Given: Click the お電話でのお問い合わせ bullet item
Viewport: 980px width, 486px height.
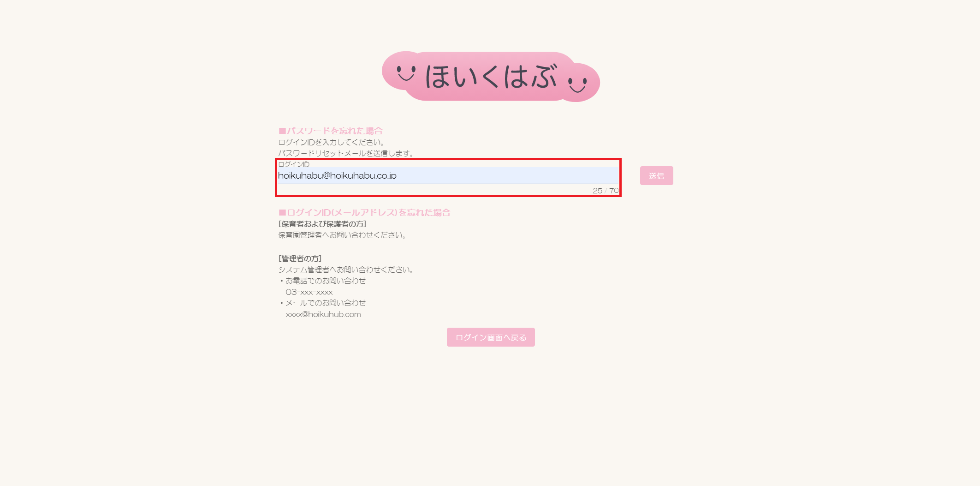Looking at the screenshot, I should pyautogui.click(x=322, y=281).
